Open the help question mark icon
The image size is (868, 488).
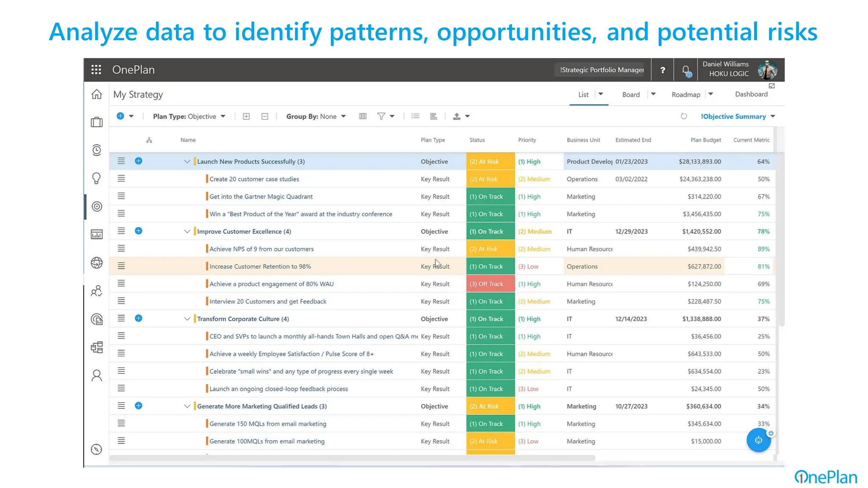pos(662,70)
